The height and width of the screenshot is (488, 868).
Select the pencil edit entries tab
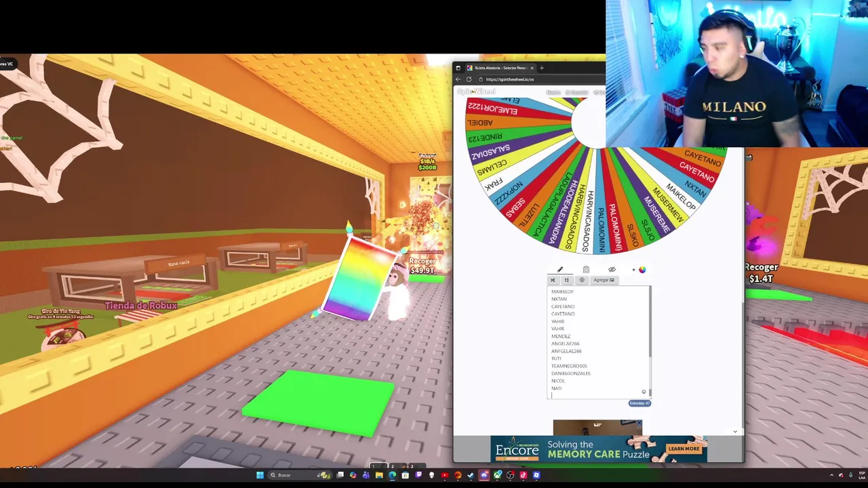click(x=560, y=270)
